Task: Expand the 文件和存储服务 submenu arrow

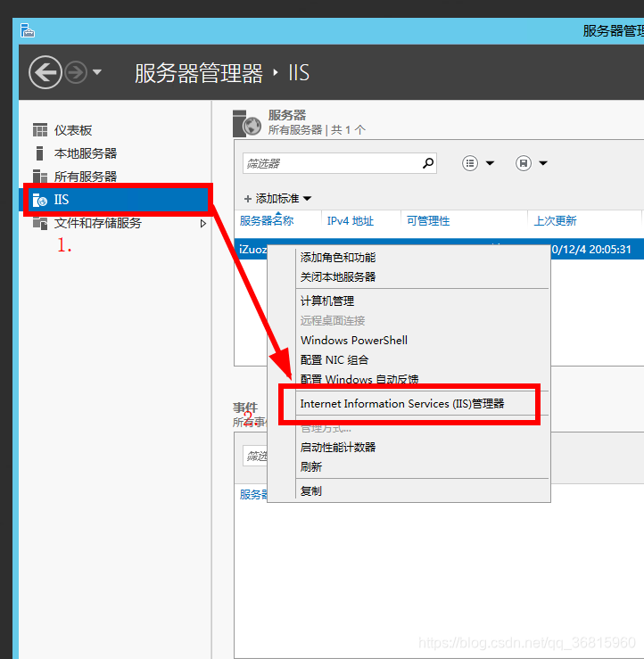Action: coord(203,223)
